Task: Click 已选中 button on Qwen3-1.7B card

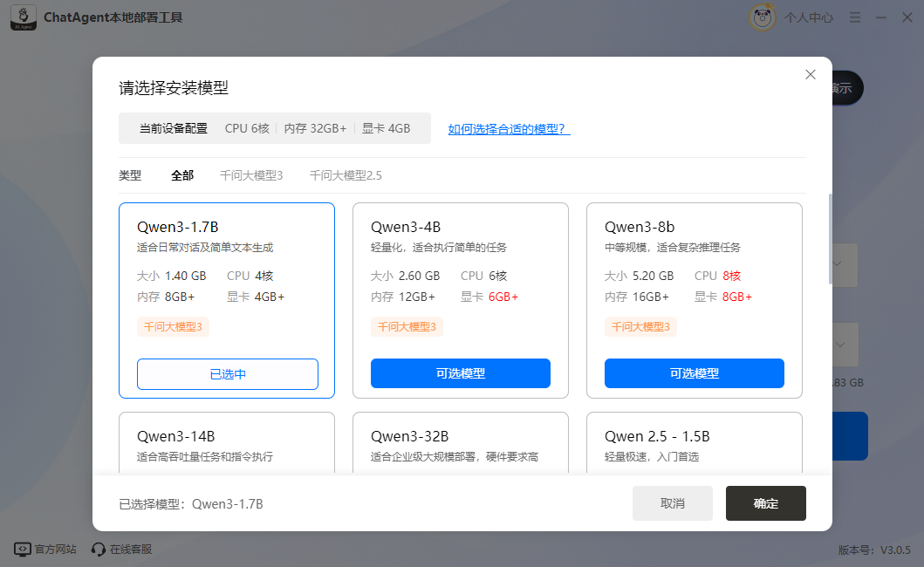Action: (228, 374)
